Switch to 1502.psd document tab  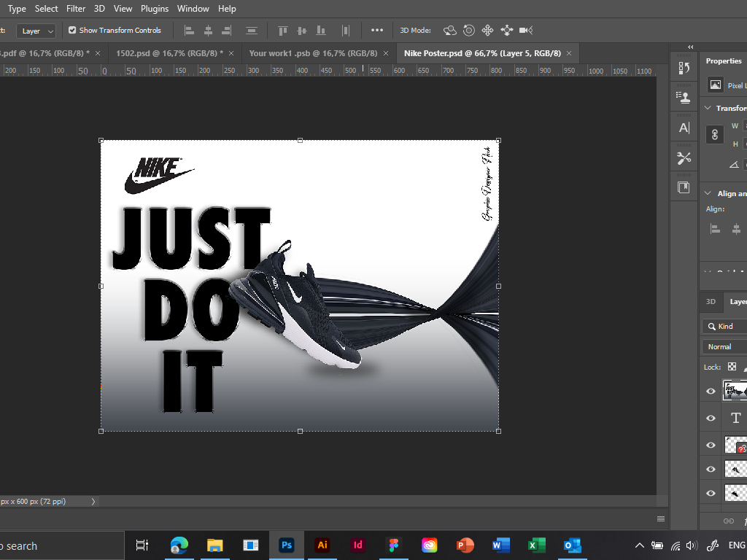169,53
